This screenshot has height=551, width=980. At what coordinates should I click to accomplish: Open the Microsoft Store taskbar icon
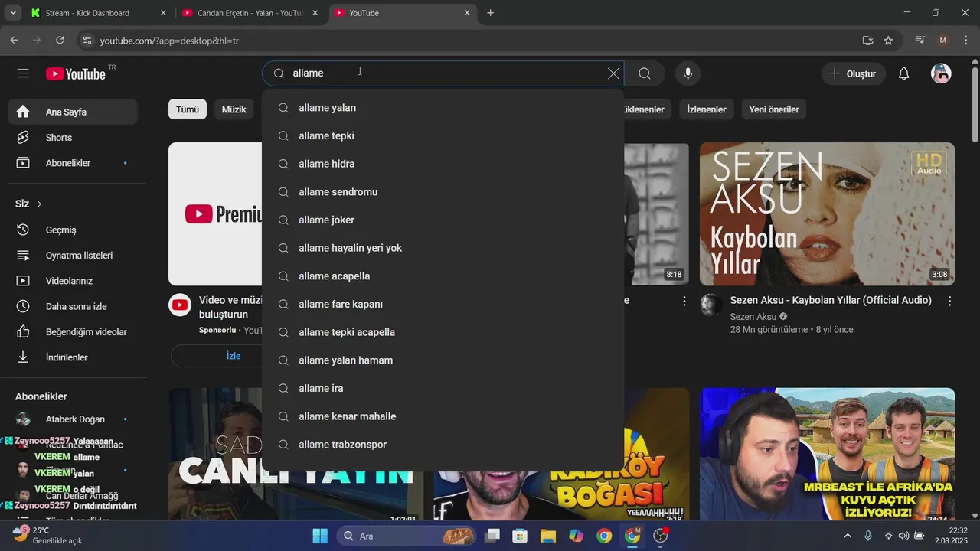tap(520, 536)
